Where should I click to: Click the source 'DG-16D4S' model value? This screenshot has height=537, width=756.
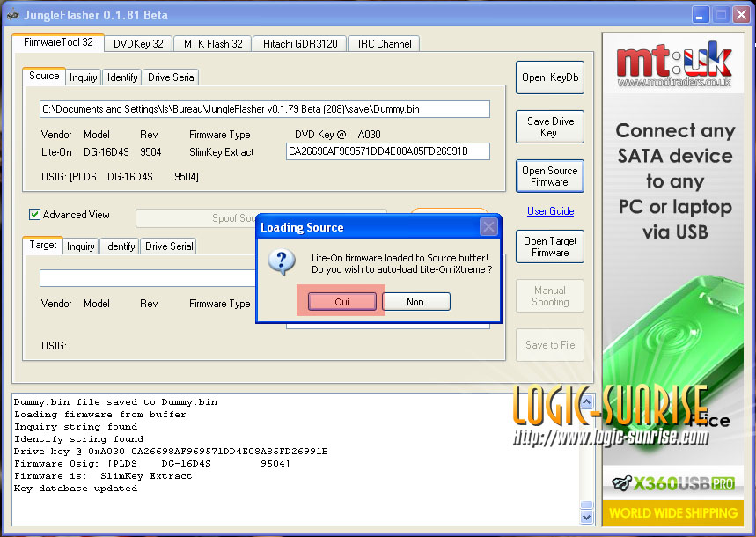click(106, 152)
